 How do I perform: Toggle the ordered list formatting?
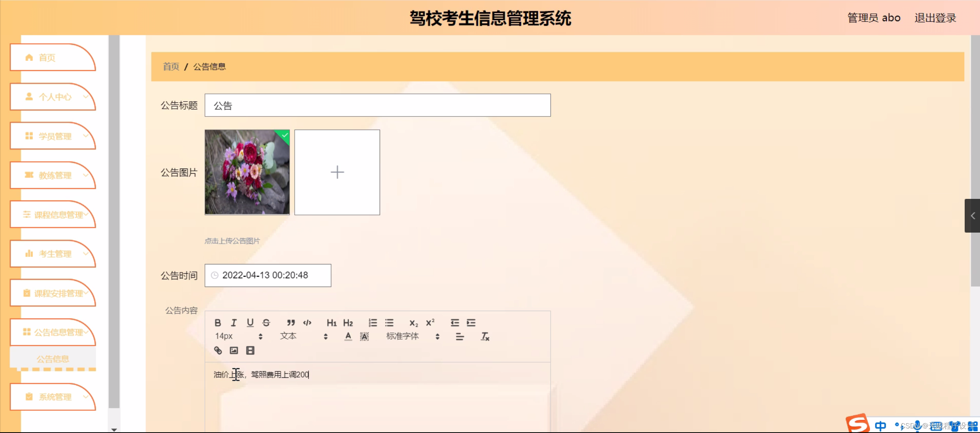[x=372, y=322]
